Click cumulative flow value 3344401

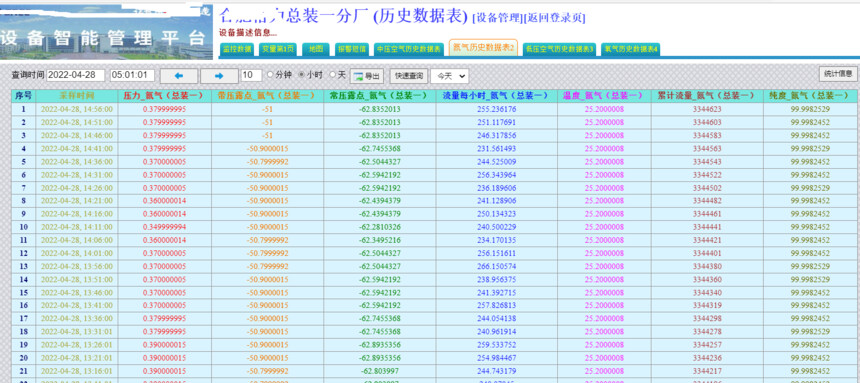[x=707, y=253]
